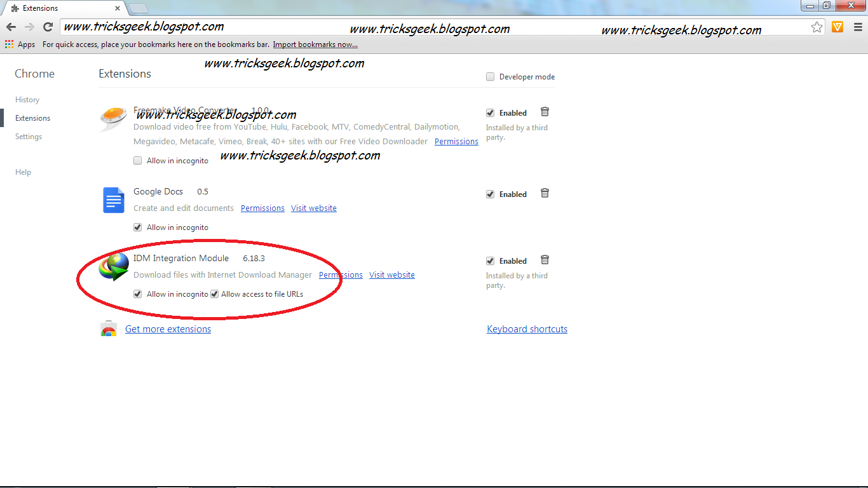
Task: Click the Chrome heading in sidebar
Action: [x=34, y=74]
